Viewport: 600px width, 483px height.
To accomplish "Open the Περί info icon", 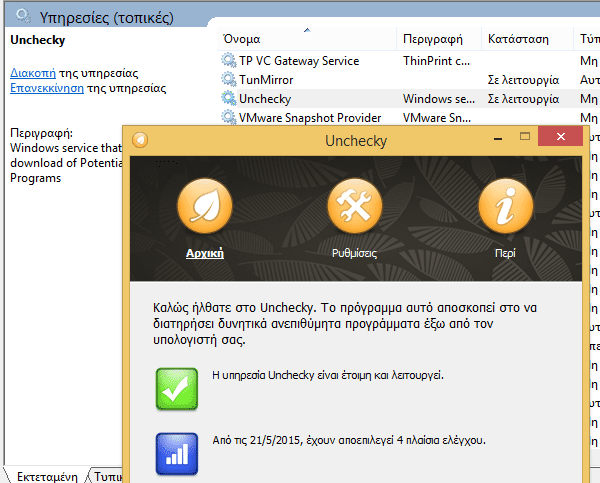I will tap(505, 206).
